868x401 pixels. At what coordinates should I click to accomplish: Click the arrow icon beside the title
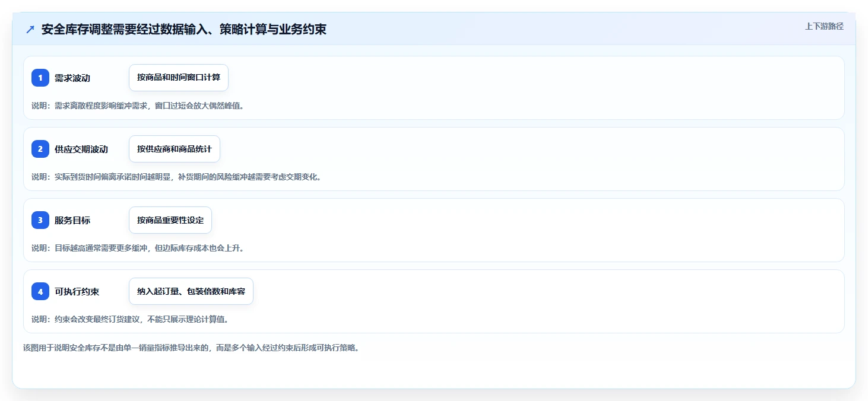click(30, 29)
